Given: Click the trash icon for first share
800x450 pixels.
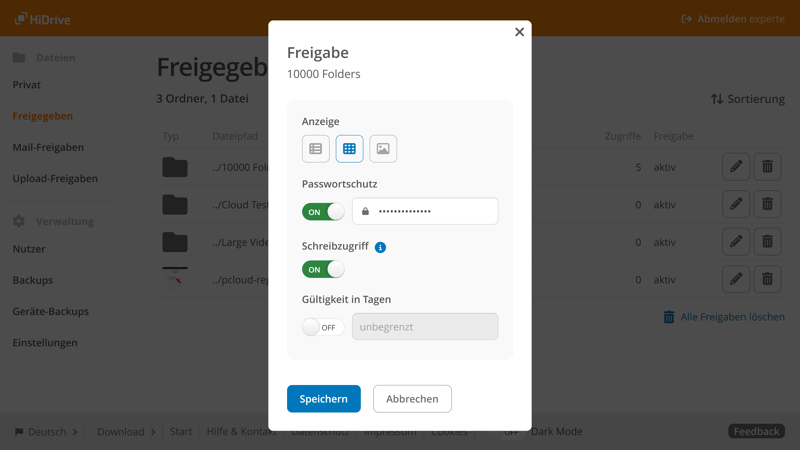Looking at the screenshot, I should (x=767, y=167).
